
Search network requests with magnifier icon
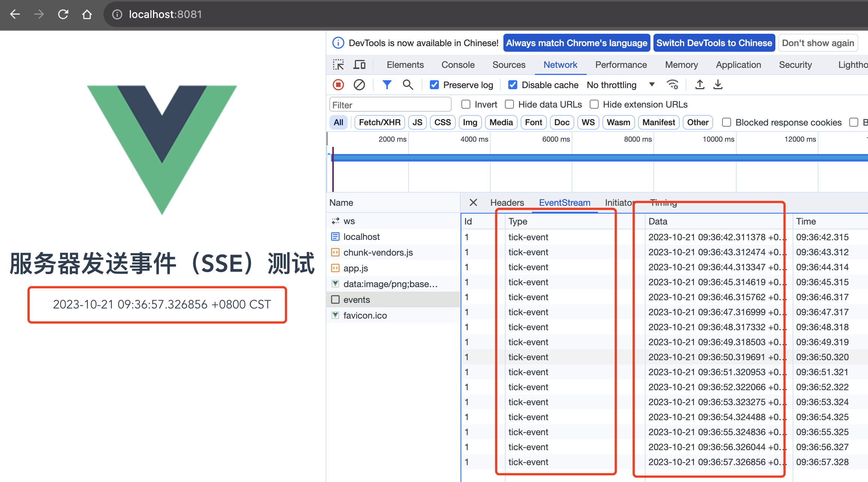[x=408, y=85]
